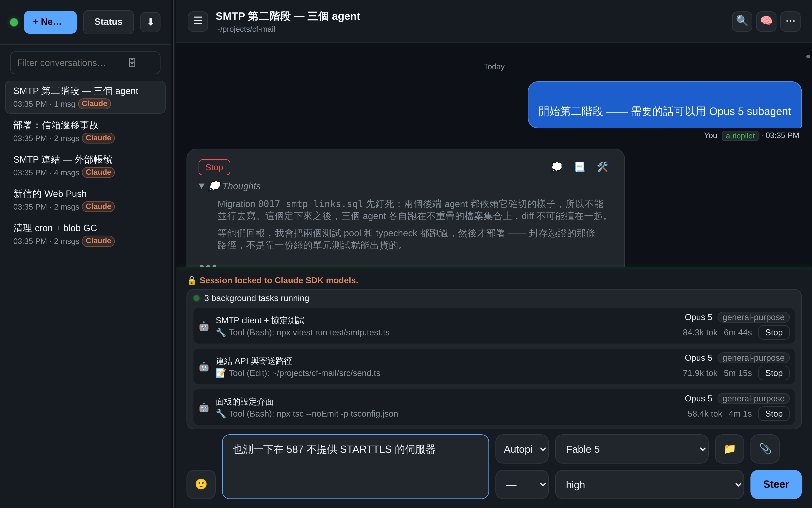Click the user message bubble 開始第二階段
This screenshot has width=812, height=508.
tap(664, 105)
